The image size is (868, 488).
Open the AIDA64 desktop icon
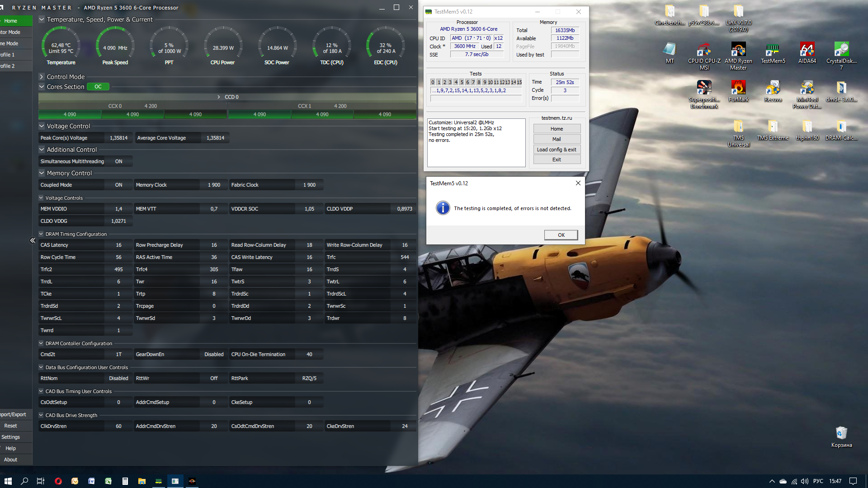[807, 50]
